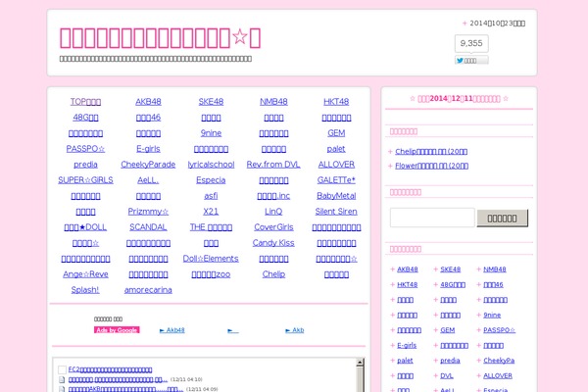Click the gray search button beside the field

(x=502, y=219)
